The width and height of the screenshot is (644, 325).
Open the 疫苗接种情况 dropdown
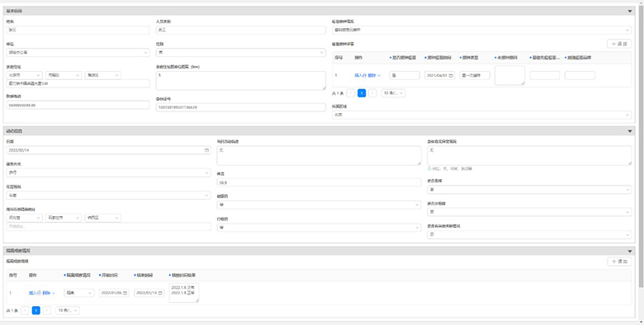(482, 30)
